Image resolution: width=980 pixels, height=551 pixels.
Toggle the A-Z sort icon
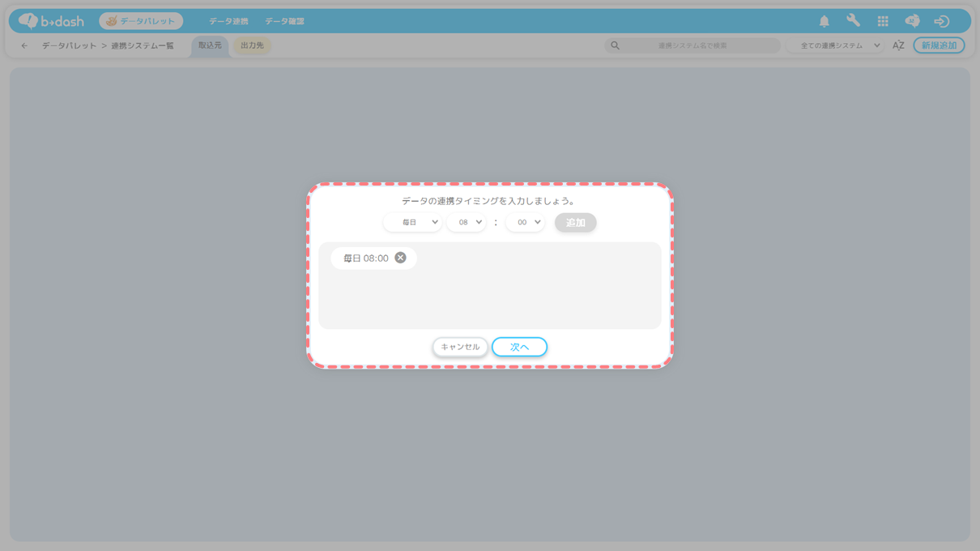click(898, 45)
